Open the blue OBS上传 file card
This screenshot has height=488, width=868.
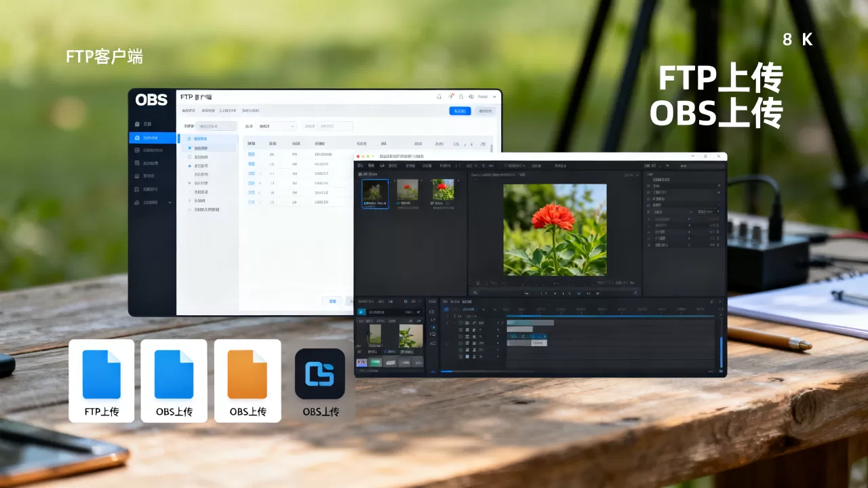coord(174,381)
